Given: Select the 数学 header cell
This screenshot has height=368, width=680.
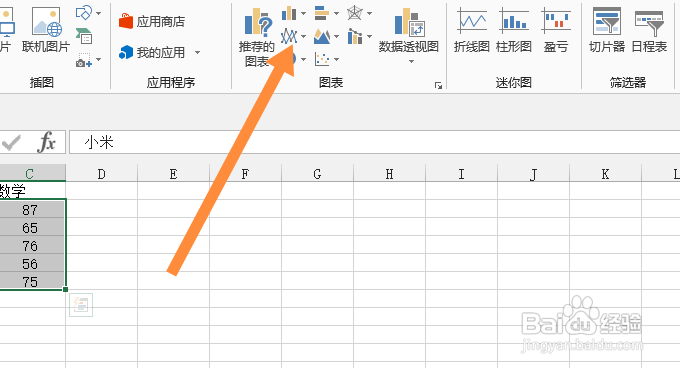Looking at the screenshot, I should 33,191.
